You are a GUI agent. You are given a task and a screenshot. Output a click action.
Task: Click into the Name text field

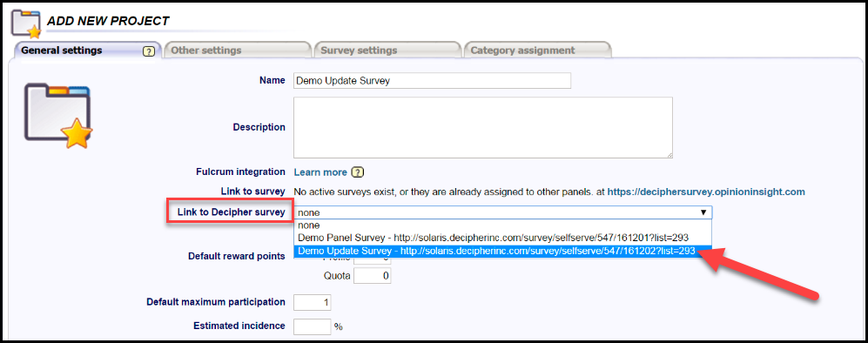432,81
